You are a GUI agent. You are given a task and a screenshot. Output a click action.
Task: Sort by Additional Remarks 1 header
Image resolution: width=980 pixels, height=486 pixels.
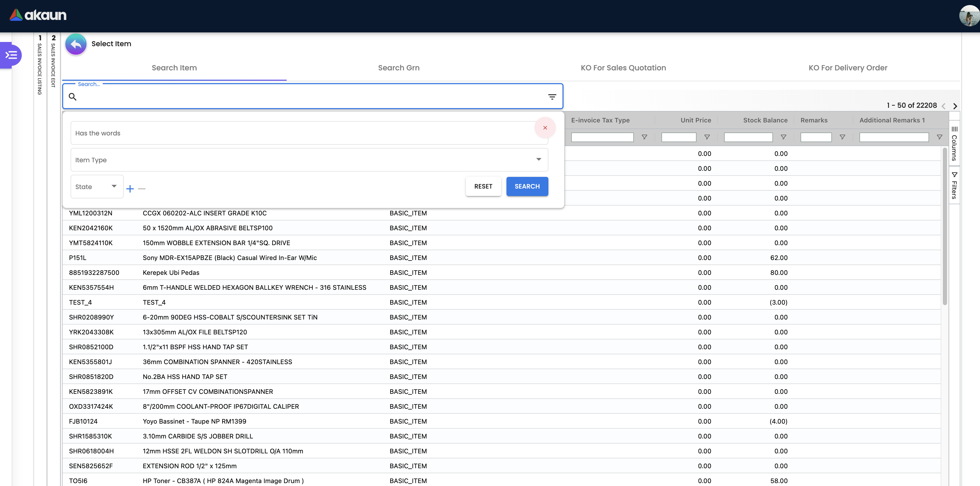(892, 120)
